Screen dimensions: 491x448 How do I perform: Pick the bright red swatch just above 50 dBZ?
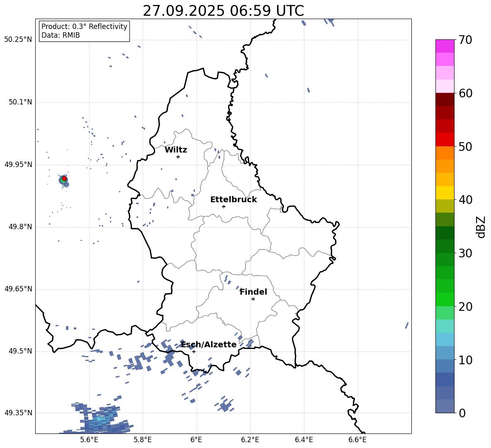click(x=445, y=140)
